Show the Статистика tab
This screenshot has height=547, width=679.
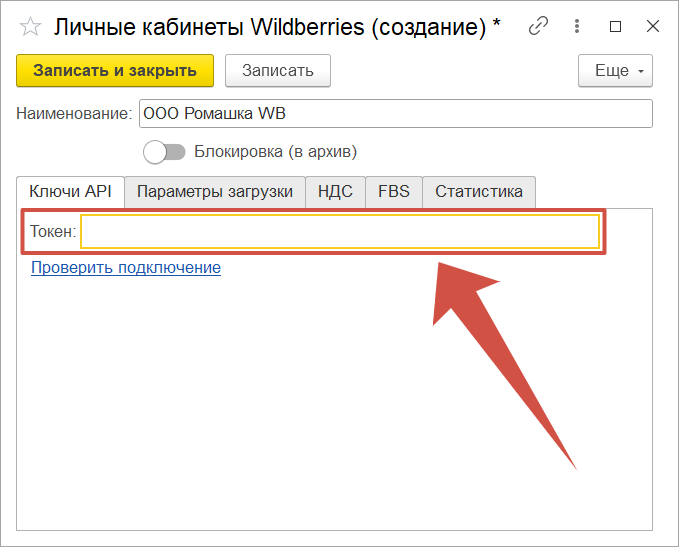coord(479,192)
